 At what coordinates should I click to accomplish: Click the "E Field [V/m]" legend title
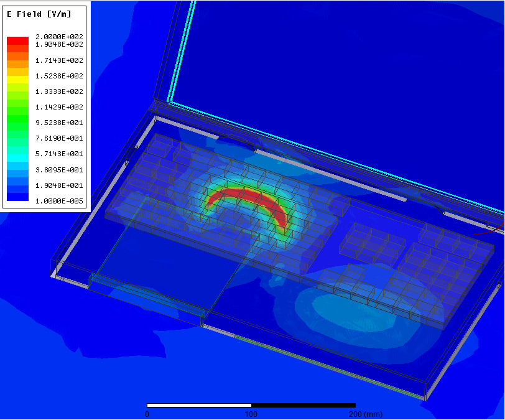pos(39,14)
